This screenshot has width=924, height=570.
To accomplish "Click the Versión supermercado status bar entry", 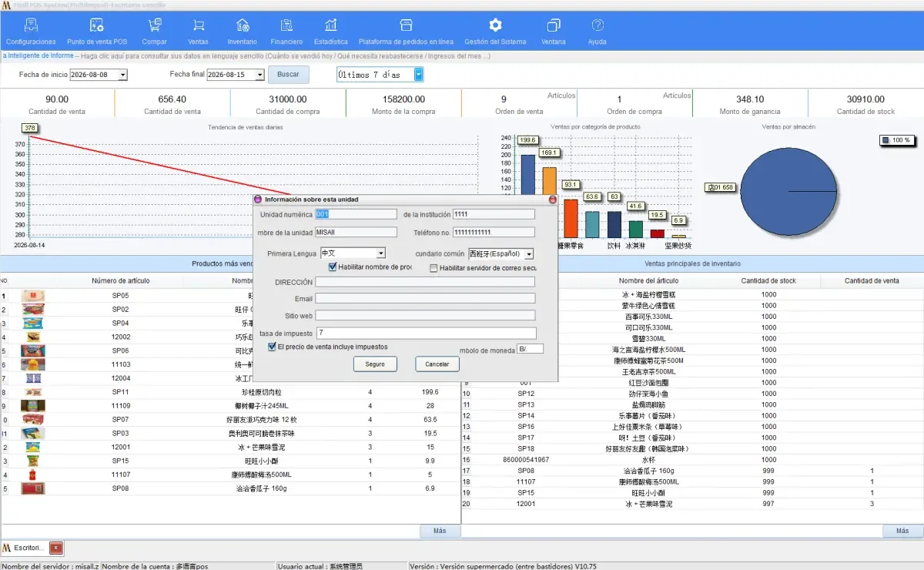I will point(503,566).
